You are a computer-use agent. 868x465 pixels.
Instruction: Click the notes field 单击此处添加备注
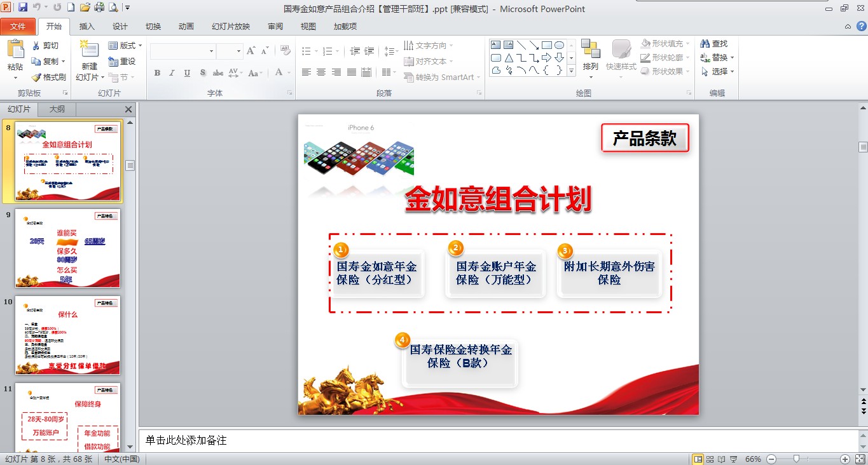499,440
